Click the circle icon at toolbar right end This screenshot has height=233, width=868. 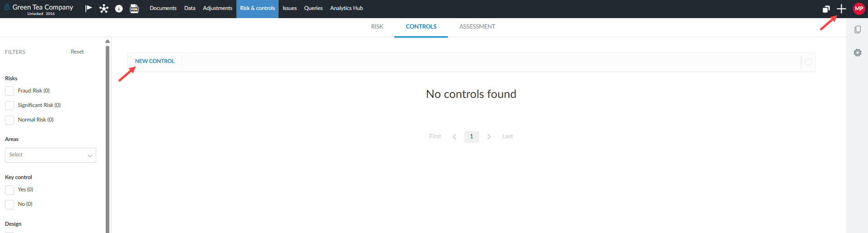[808, 62]
